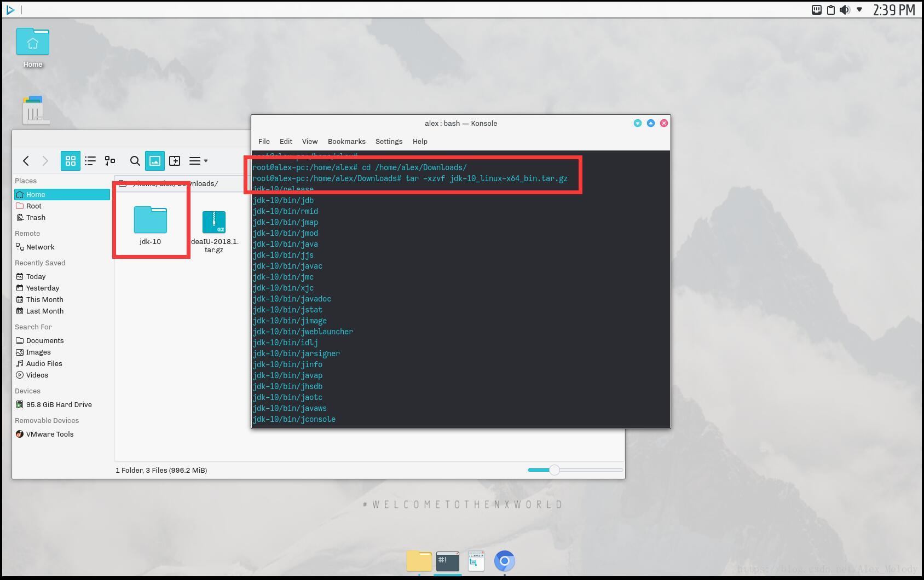The image size is (924, 580).
Task: Open the hamburger control menu dropdown
Action: pos(198,161)
